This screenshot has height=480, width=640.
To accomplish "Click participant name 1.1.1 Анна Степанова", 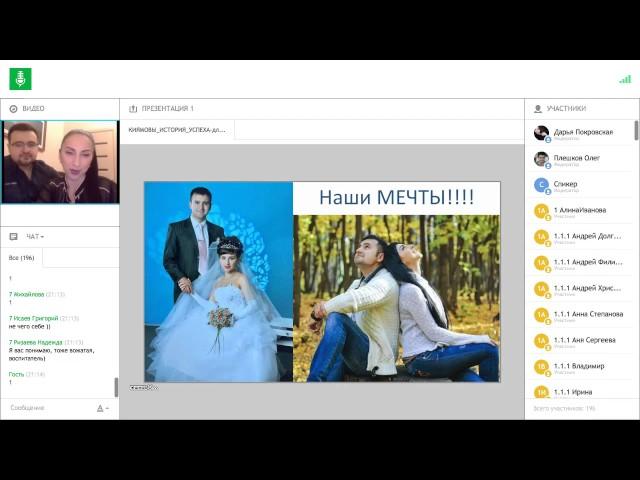I will point(588,314).
